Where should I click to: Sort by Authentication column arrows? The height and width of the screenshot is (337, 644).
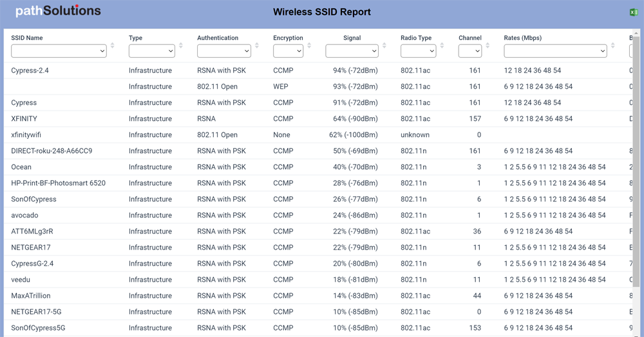[257, 46]
